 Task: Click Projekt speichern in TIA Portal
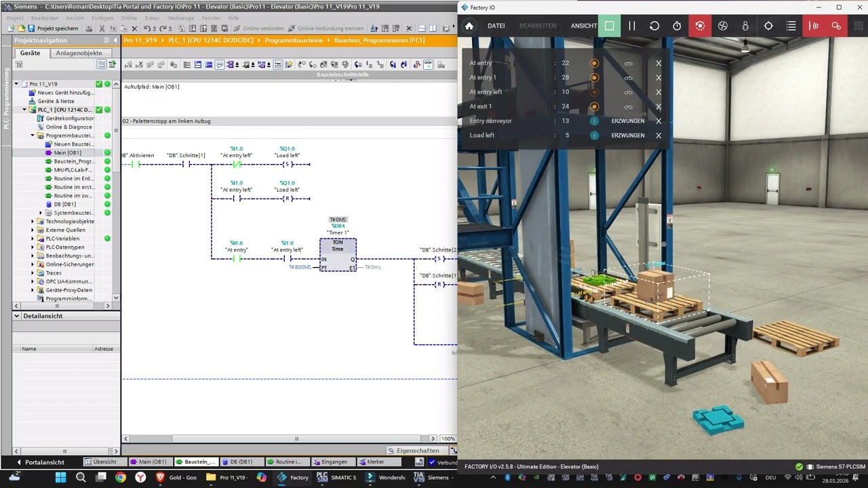[x=53, y=28]
